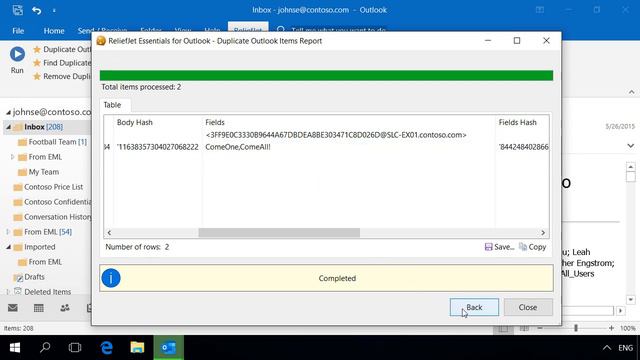
Task: Click the Tell me what you want to do box
Action: [338, 30]
